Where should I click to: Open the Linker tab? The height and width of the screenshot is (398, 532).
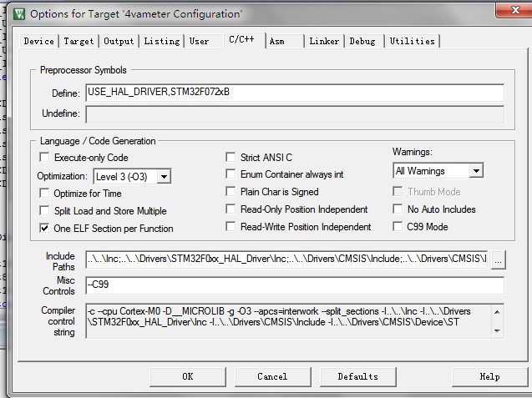click(x=324, y=42)
